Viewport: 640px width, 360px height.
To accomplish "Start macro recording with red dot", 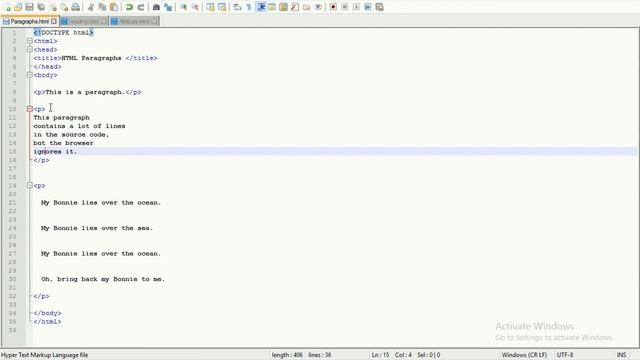I will tap(333, 7).
